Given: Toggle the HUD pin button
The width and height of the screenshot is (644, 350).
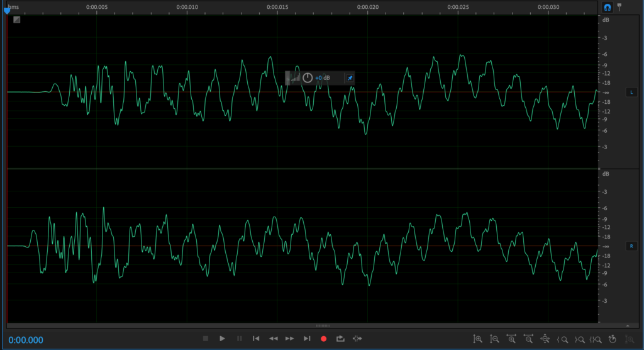Looking at the screenshot, I should (350, 78).
